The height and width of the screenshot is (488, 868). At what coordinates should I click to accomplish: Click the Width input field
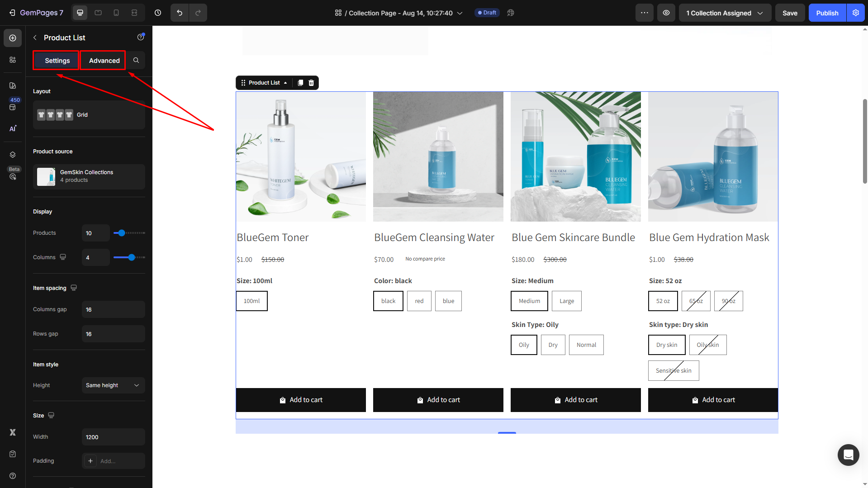(x=113, y=437)
